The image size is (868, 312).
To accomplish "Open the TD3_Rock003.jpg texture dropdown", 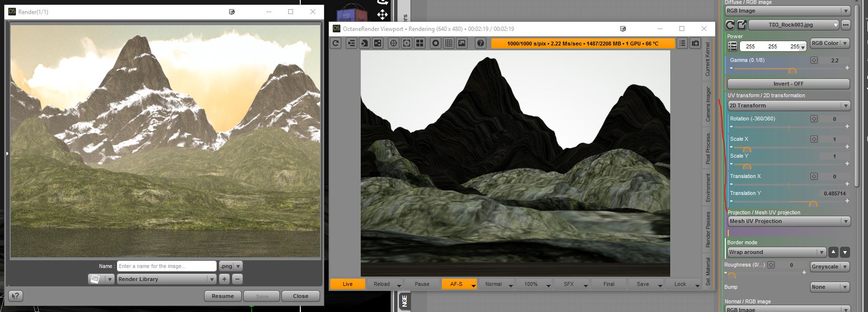I will 794,25.
